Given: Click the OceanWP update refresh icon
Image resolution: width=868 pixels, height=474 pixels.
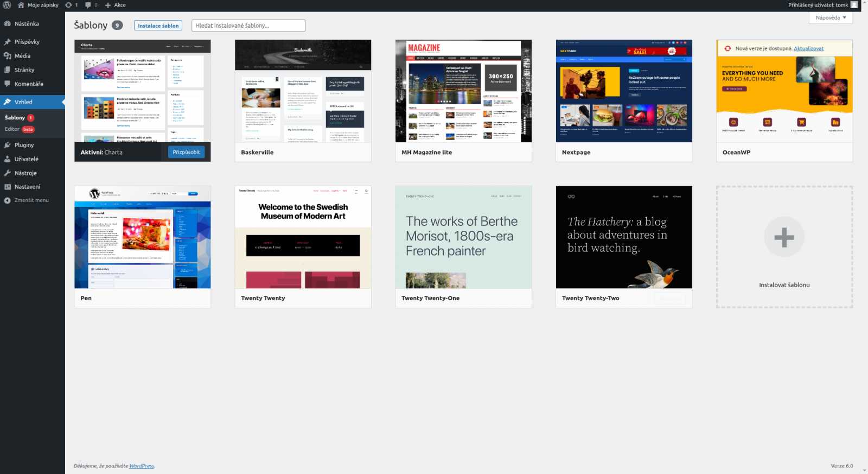Looking at the screenshot, I should click(727, 48).
